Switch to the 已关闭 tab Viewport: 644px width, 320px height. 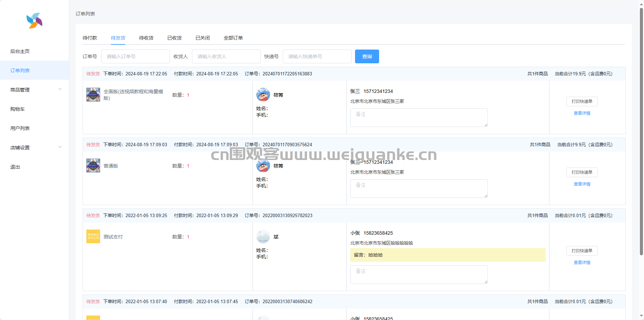203,38
